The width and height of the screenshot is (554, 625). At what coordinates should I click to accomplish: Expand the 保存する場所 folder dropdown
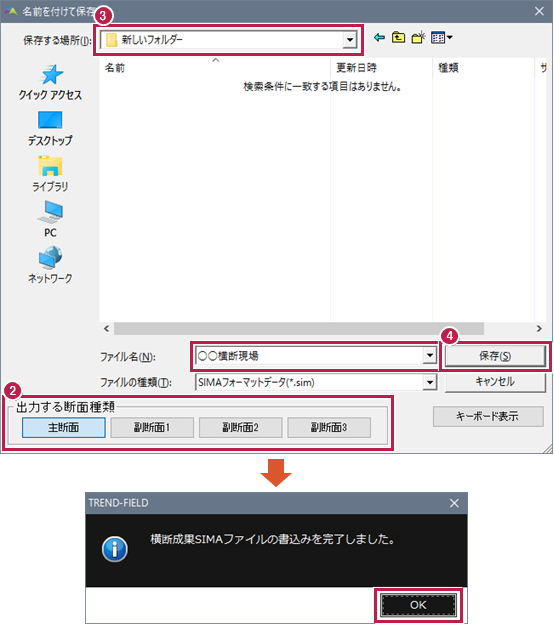(x=350, y=40)
